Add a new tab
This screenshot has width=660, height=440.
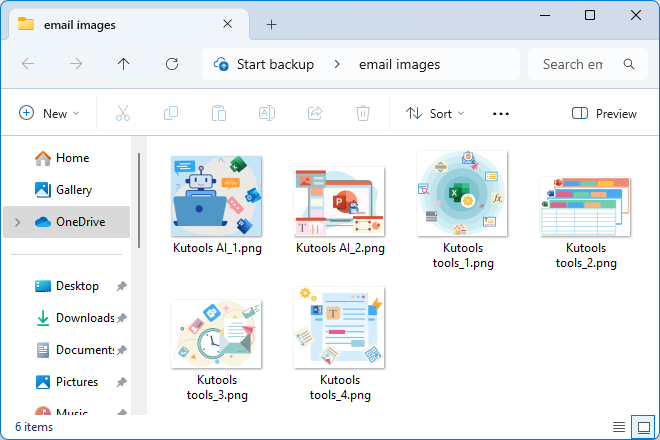[x=271, y=25]
